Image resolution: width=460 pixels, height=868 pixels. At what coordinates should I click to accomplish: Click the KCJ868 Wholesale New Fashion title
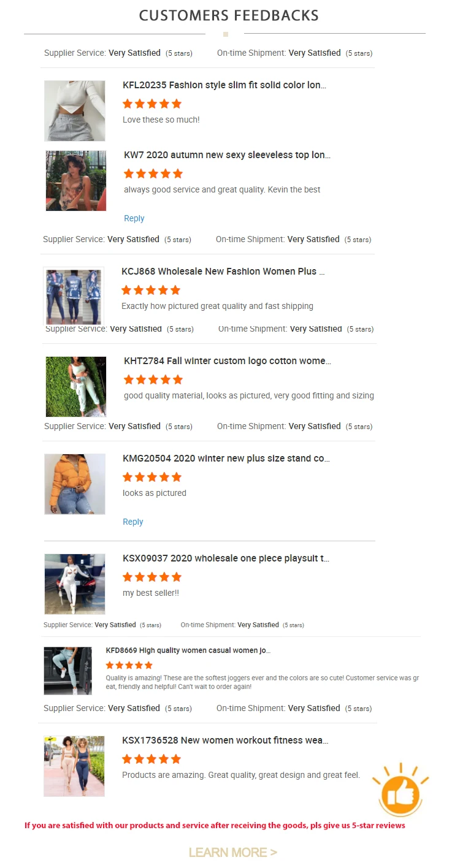coord(223,271)
